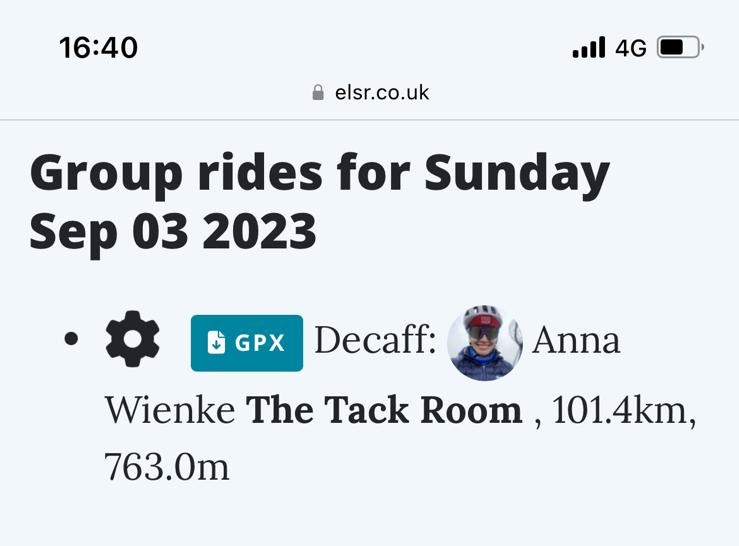Click the GPX label text on the teal button
The width and height of the screenshot is (739, 546).
[260, 343]
